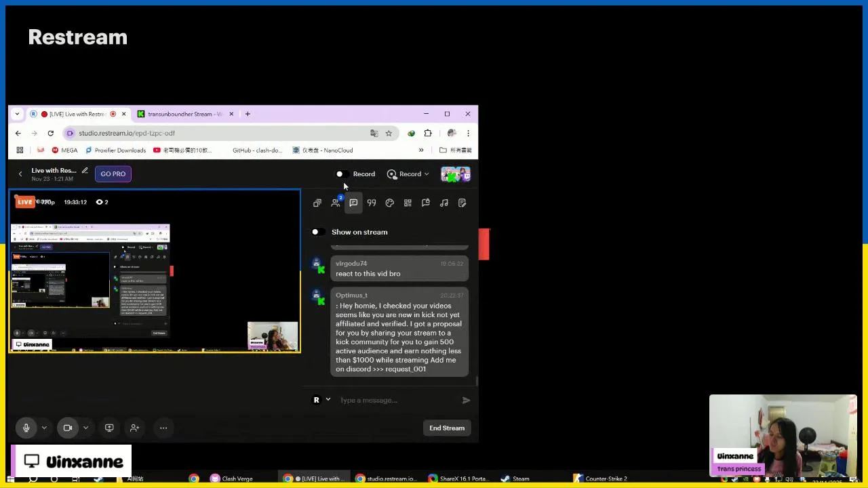Screen dimensions: 868x488
Task: Click GO PRO button
Action: coord(113,174)
